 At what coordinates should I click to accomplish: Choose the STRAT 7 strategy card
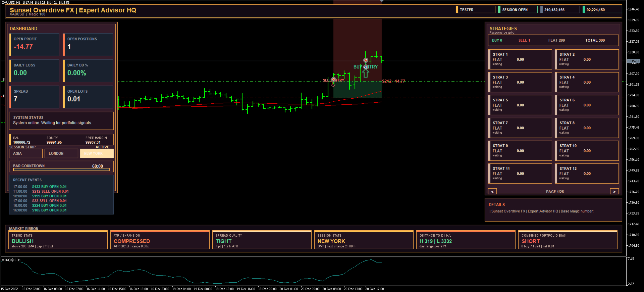point(520,128)
